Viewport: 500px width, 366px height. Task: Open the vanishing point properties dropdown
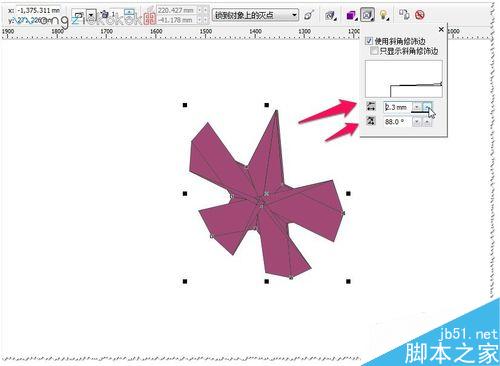click(x=255, y=15)
